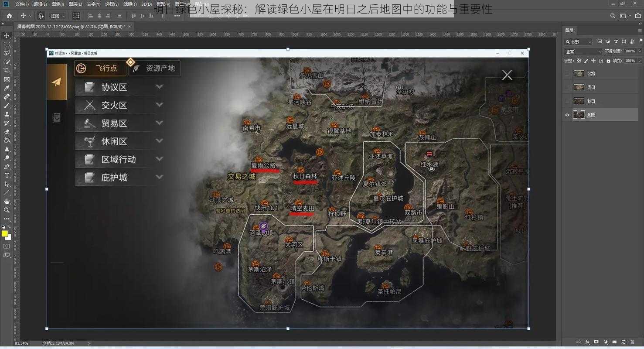Image resolution: width=644 pixels, height=349 pixels.
Task: Click the lock transparent pixels icon
Action: pos(579,61)
